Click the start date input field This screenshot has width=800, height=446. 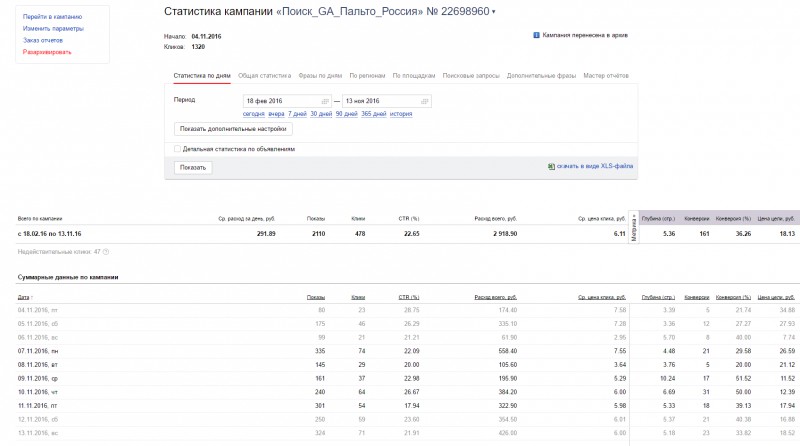coord(280,101)
